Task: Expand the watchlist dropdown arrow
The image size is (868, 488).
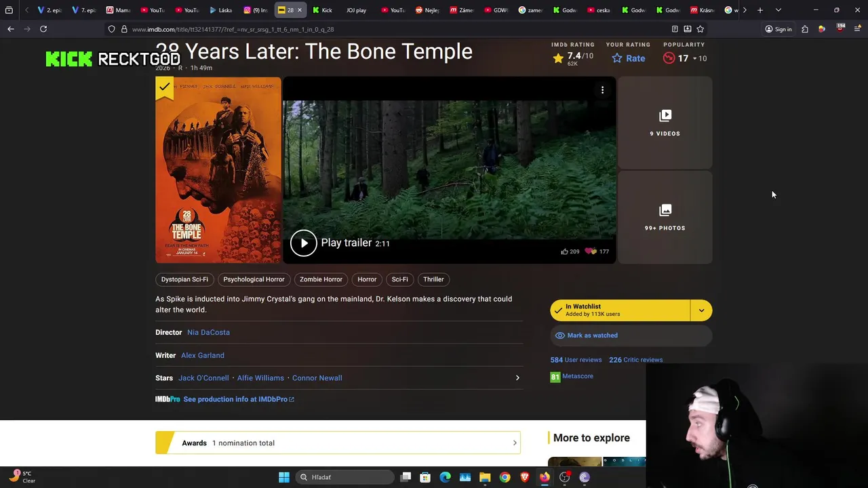Action: [x=701, y=310]
